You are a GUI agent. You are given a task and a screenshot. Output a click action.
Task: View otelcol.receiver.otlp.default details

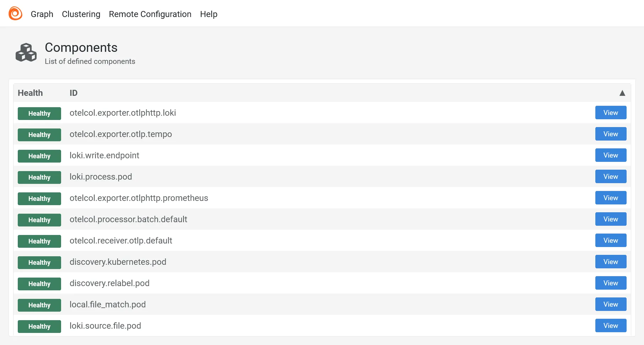pos(611,240)
